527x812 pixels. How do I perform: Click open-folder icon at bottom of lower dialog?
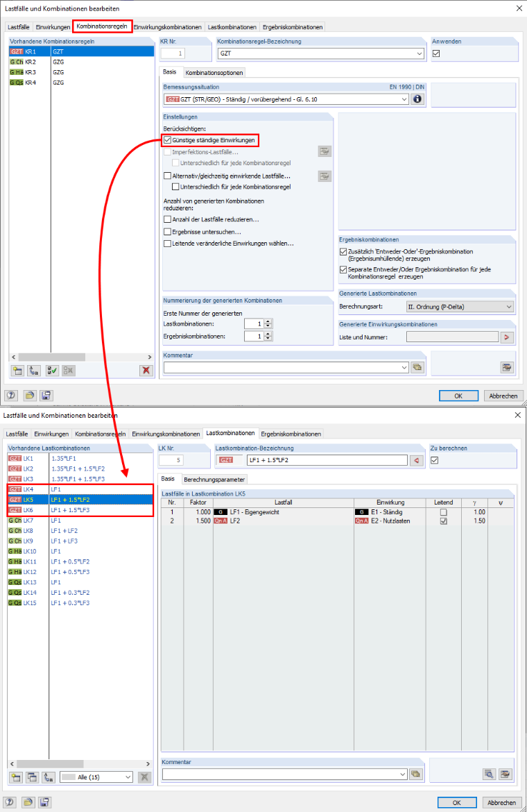(28, 802)
